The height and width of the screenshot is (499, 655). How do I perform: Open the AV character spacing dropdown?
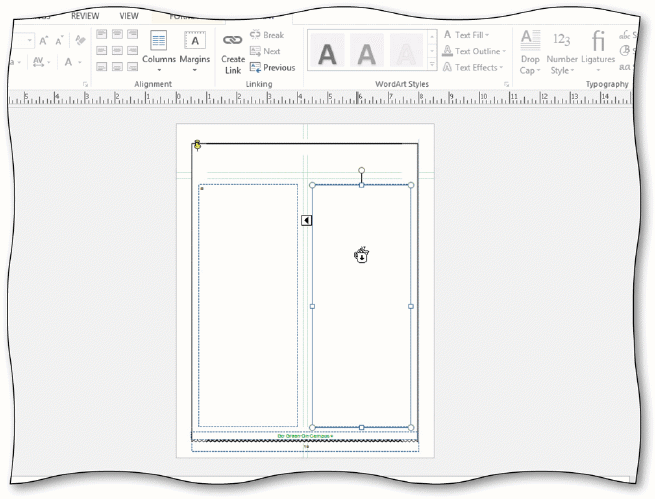[x=41, y=62]
